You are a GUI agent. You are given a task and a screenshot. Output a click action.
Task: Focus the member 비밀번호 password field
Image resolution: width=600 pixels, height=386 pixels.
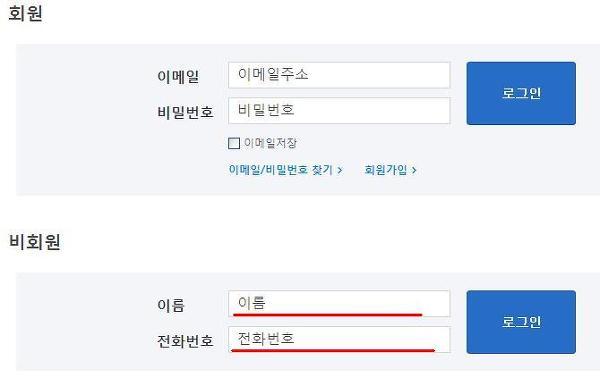tap(339, 111)
